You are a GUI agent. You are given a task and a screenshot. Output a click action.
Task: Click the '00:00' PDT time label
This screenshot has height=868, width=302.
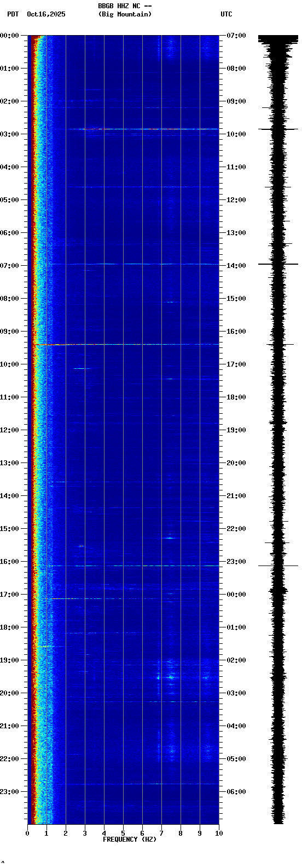click(x=10, y=36)
